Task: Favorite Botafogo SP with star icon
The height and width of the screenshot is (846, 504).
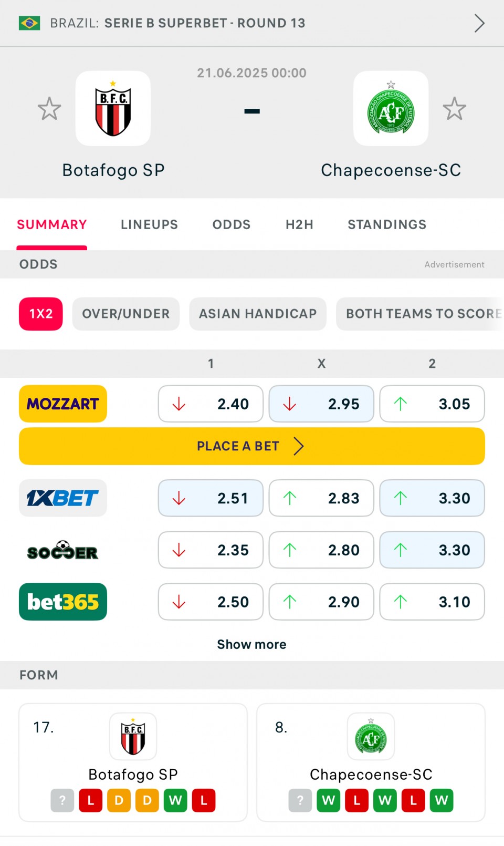Action: [49, 109]
